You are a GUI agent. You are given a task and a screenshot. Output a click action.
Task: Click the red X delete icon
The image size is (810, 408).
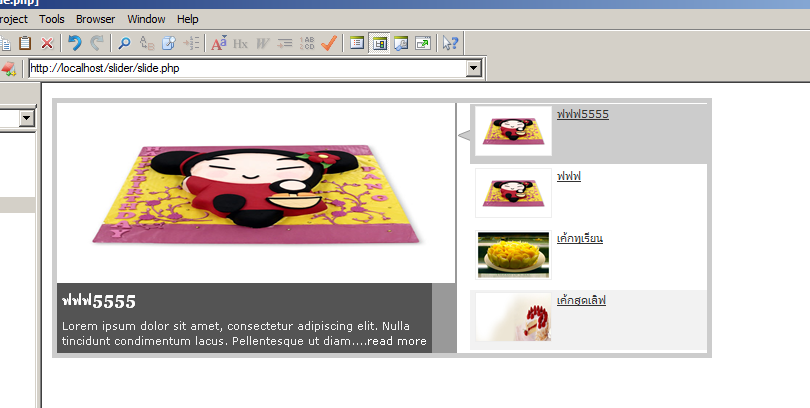[47, 43]
